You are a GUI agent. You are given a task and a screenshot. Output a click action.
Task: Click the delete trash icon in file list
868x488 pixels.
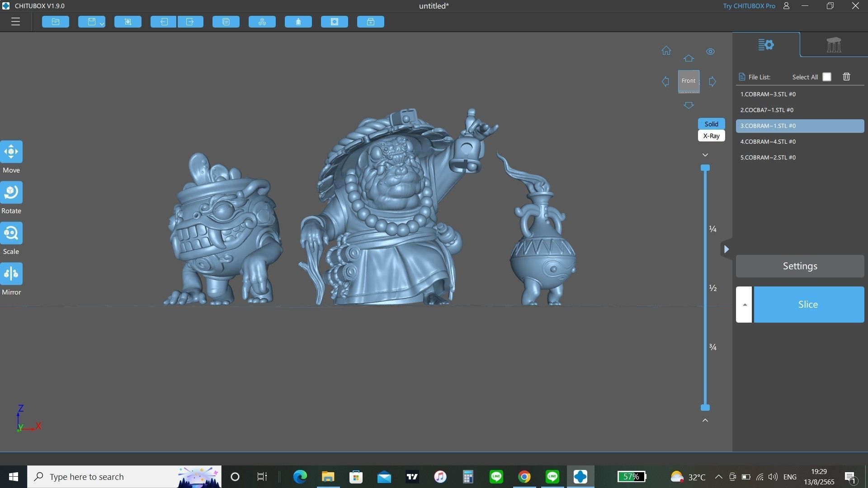tap(847, 77)
